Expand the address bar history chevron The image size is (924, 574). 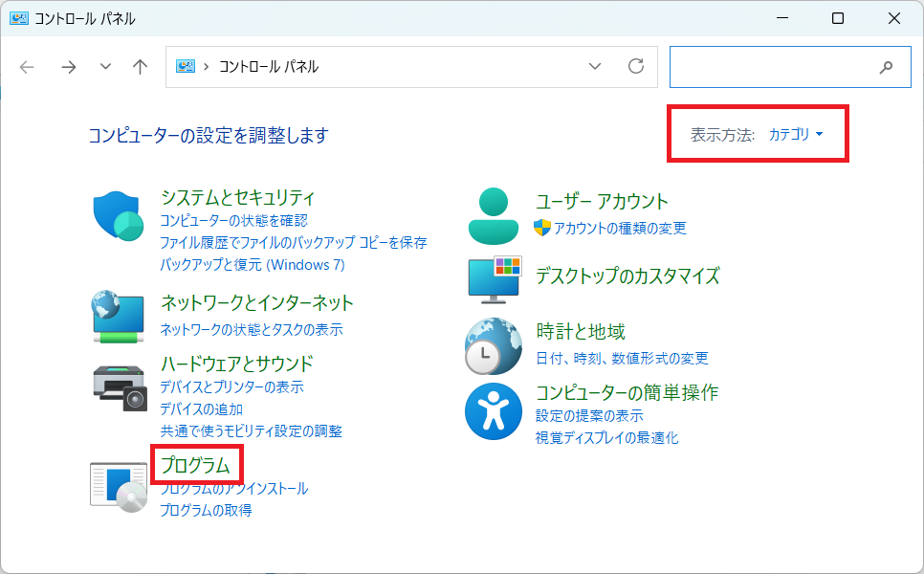click(595, 67)
